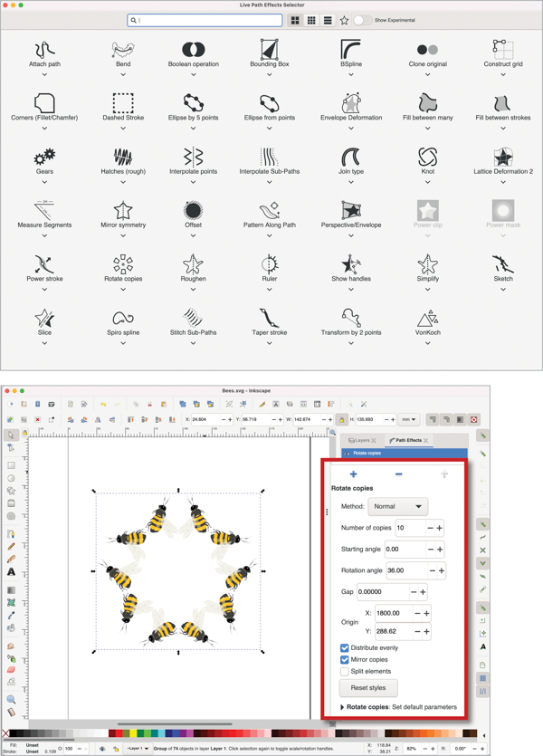Screen dimensions: 543x756
Task: Pick the Clone original effect
Action: click(427, 54)
